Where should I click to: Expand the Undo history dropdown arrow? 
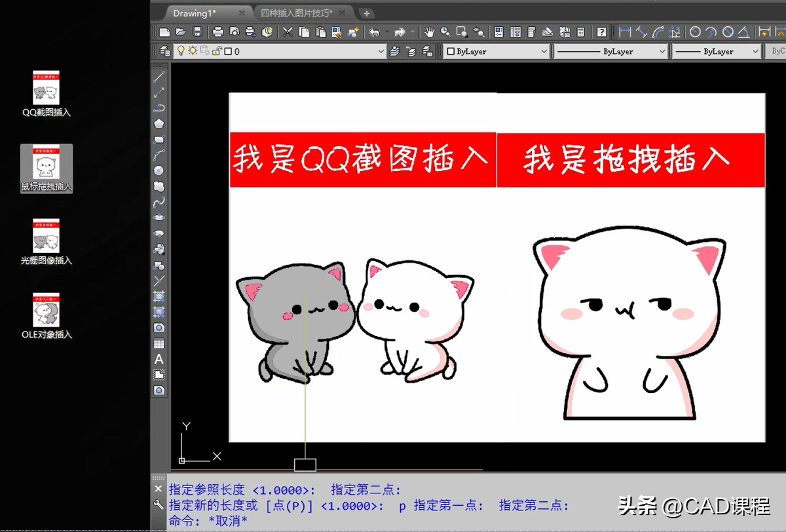387,31
